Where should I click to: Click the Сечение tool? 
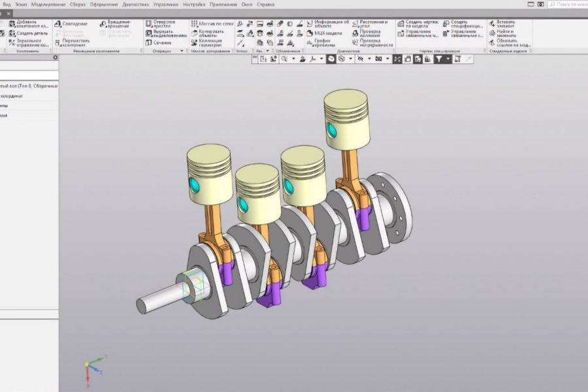[158, 42]
